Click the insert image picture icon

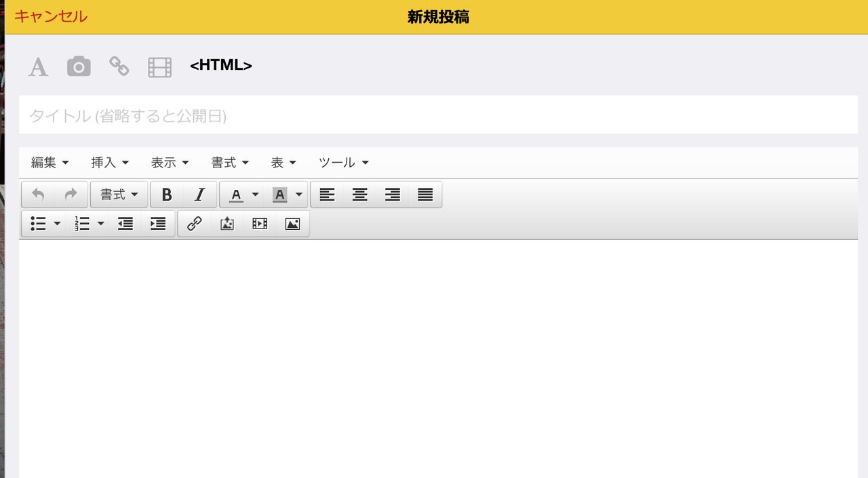coord(292,224)
